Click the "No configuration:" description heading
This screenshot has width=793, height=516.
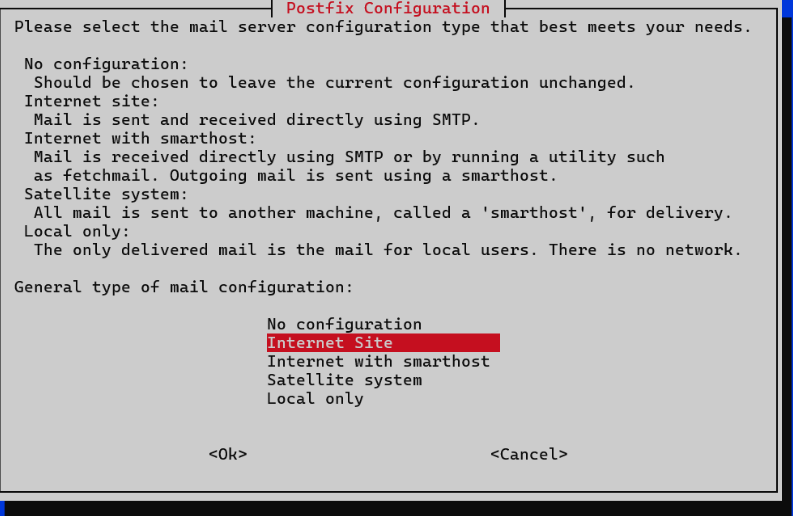pos(106,64)
